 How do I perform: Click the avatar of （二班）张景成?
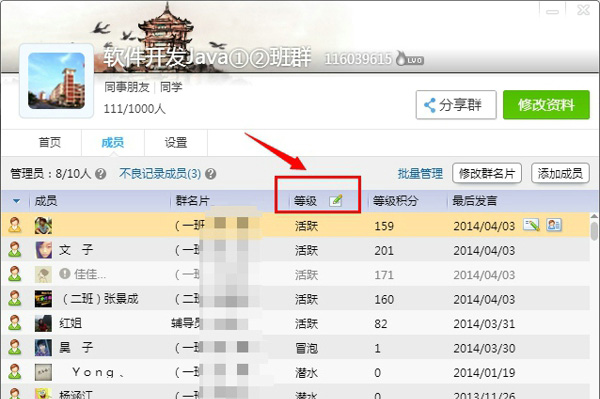coord(43,299)
